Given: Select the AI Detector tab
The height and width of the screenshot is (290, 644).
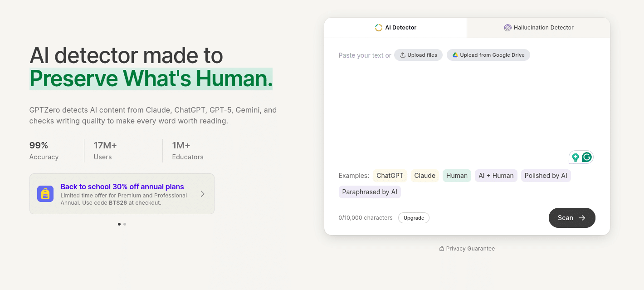Looking at the screenshot, I should (395, 28).
